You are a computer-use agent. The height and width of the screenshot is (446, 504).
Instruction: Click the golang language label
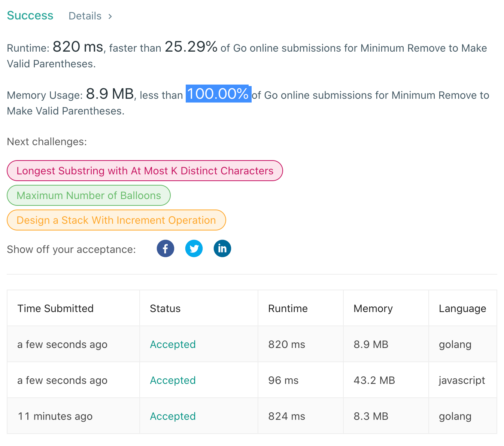point(455,344)
